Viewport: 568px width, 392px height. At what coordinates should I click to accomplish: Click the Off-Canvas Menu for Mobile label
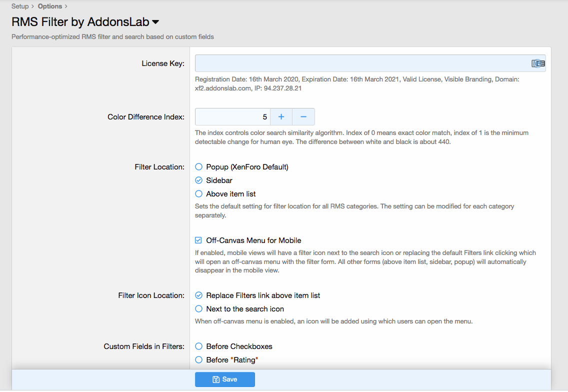(x=253, y=240)
